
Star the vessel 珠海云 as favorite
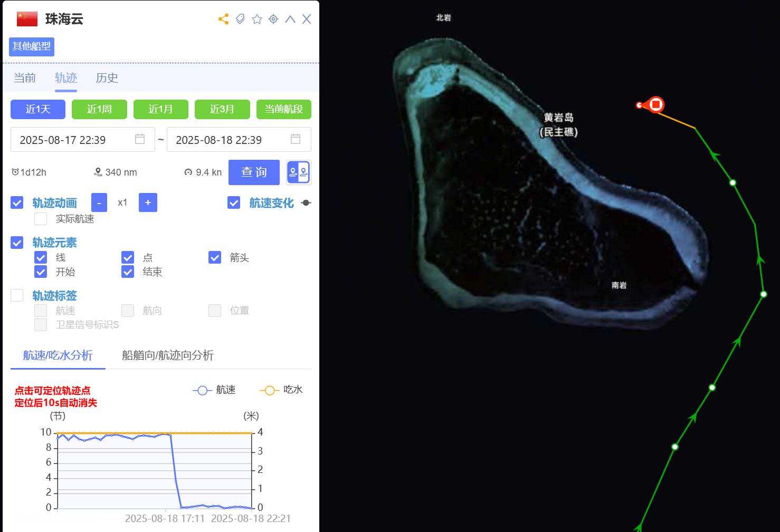(257, 20)
